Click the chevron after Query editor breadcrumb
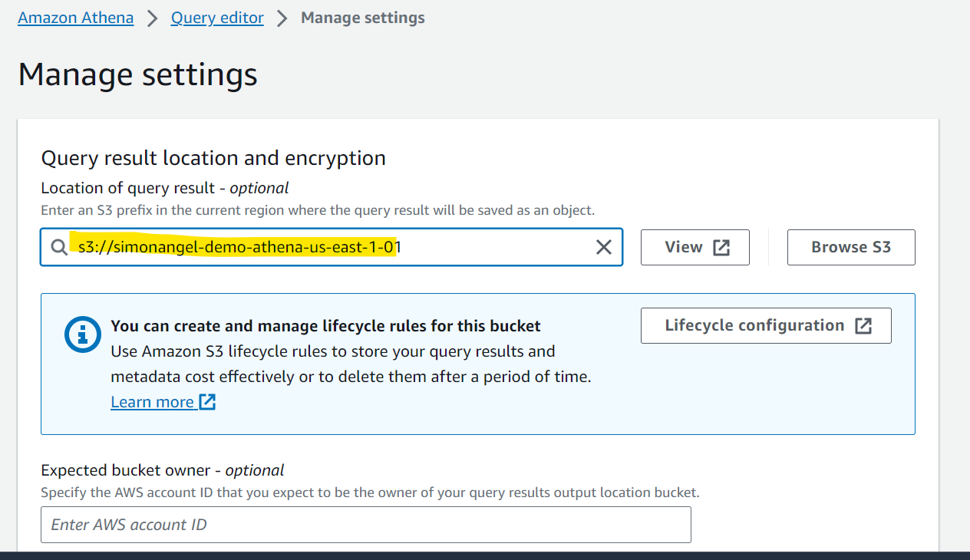Image resolution: width=970 pixels, height=560 pixels. [x=282, y=18]
